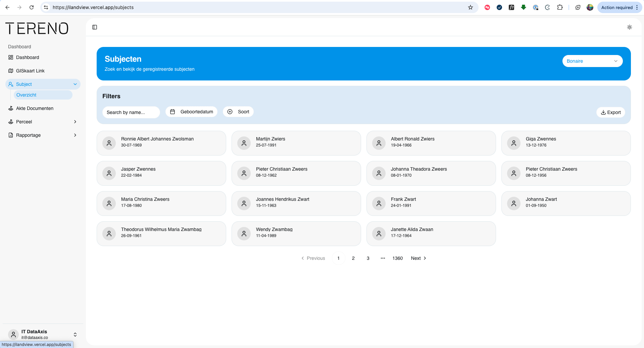Collapse the Subject sidebar section
The image size is (644, 348).
pyautogui.click(x=43, y=84)
